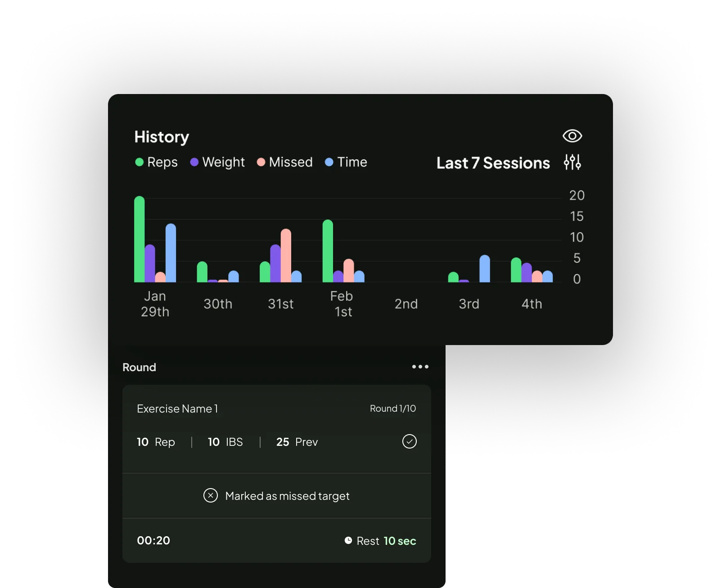
Task: Click the clock icon beside Rest
Action: tap(348, 541)
